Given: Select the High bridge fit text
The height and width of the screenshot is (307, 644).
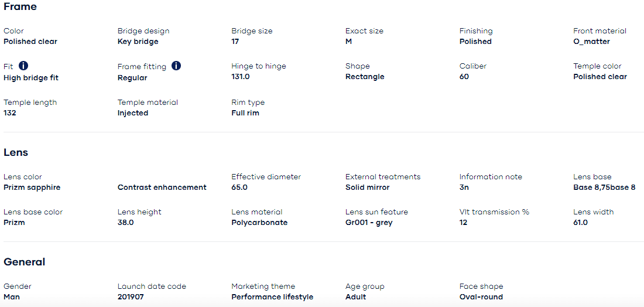Looking at the screenshot, I should pos(31,78).
